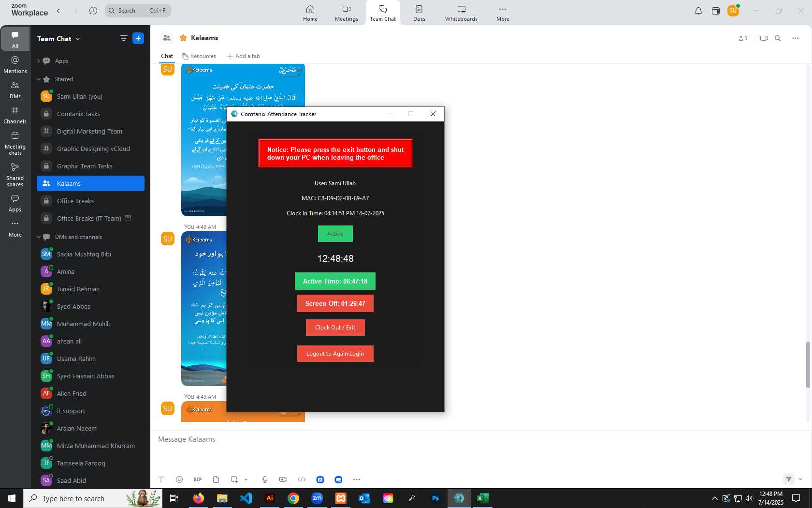Open Google Chrome from taskbar
812x508 pixels.
click(293, 498)
